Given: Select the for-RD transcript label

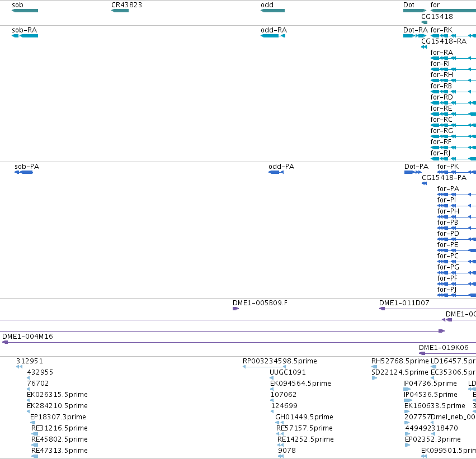Looking at the screenshot, I should pos(442,97).
